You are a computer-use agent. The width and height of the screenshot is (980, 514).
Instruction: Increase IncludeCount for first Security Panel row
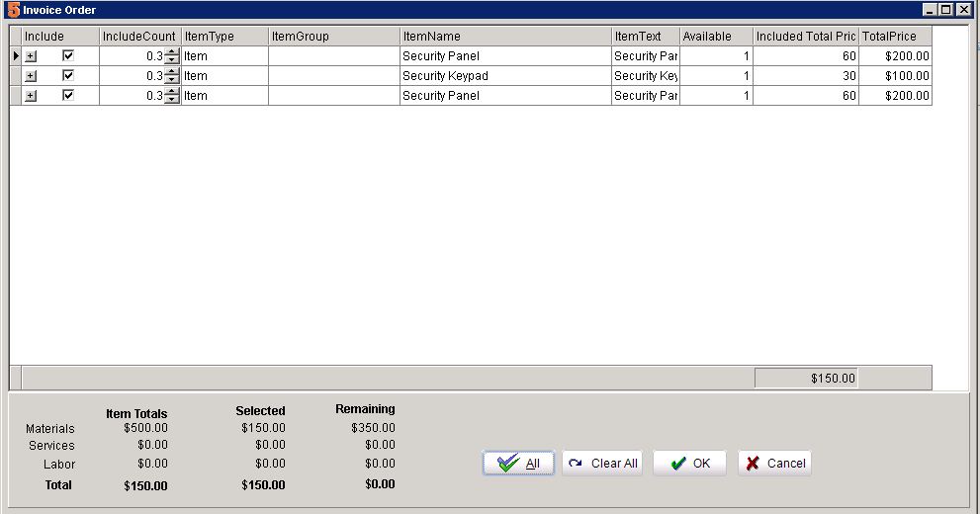(x=172, y=51)
